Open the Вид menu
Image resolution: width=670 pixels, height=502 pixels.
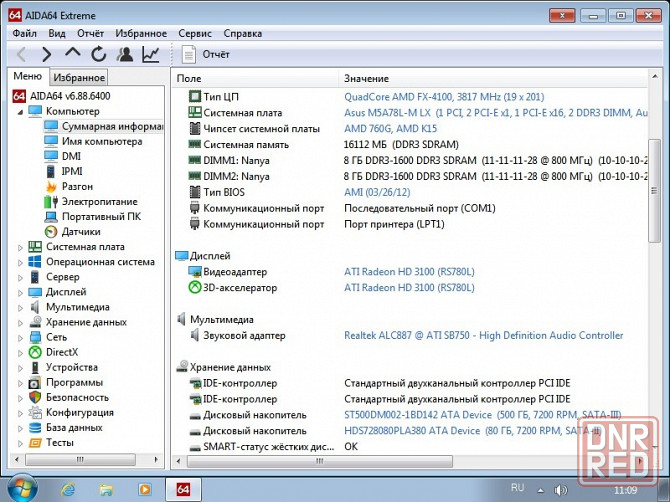click(x=57, y=33)
